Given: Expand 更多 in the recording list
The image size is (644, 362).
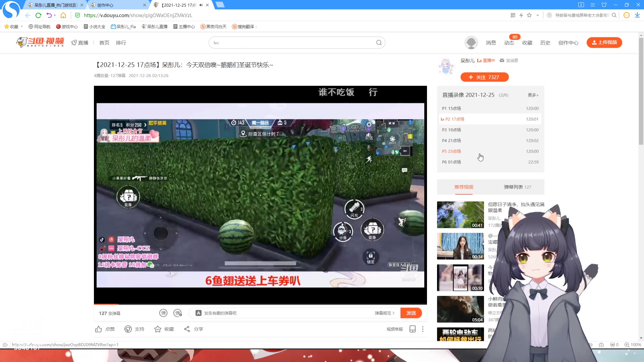Looking at the screenshot, I should click(x=533, y=95).
